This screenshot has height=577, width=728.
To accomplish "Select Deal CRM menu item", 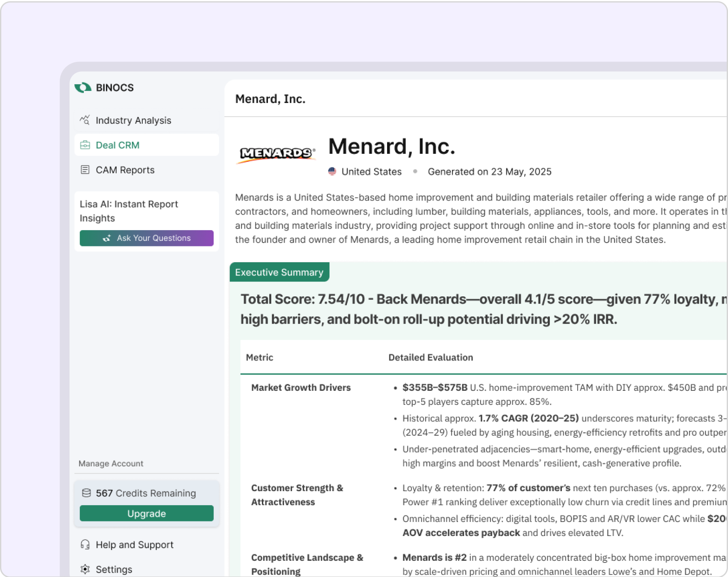I will [147, 145].
